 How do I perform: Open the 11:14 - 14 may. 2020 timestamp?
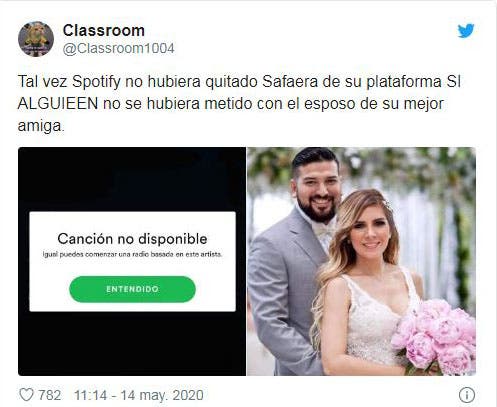139,395
